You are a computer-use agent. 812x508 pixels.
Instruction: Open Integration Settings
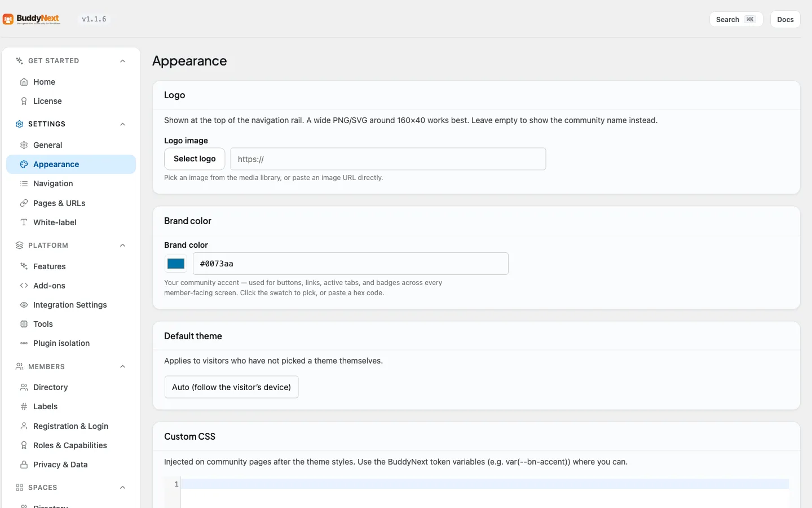(x=71, y=305)
